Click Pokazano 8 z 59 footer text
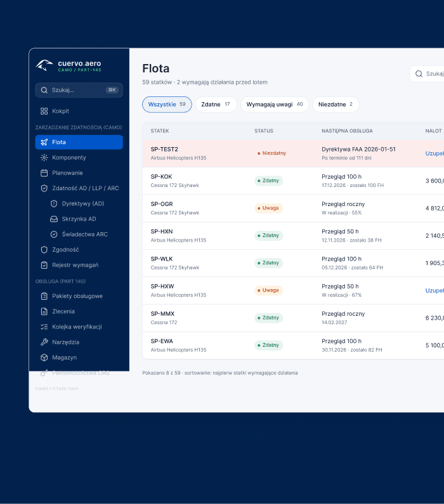The height and width of the screenshot is (504, 444). coord(220,373)
